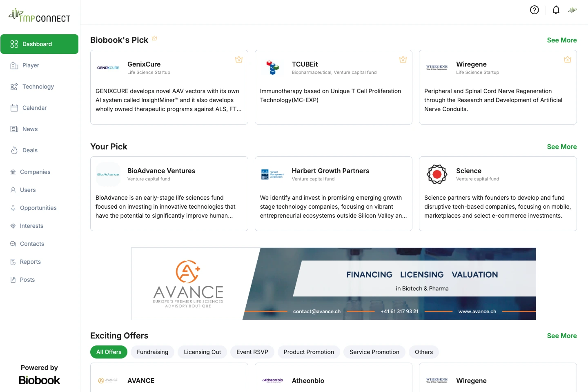Open the Harbert Growth Partners title

click(330, 171)
